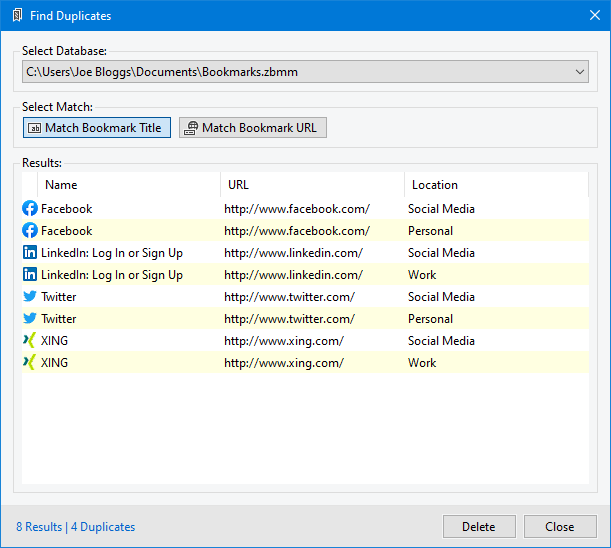Click the XING icon in Work row

tap(30, 363)
